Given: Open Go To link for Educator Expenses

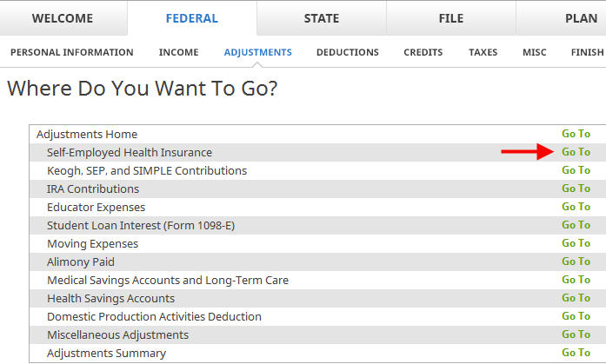Looking at the screenshot, I should pos(576,207).
